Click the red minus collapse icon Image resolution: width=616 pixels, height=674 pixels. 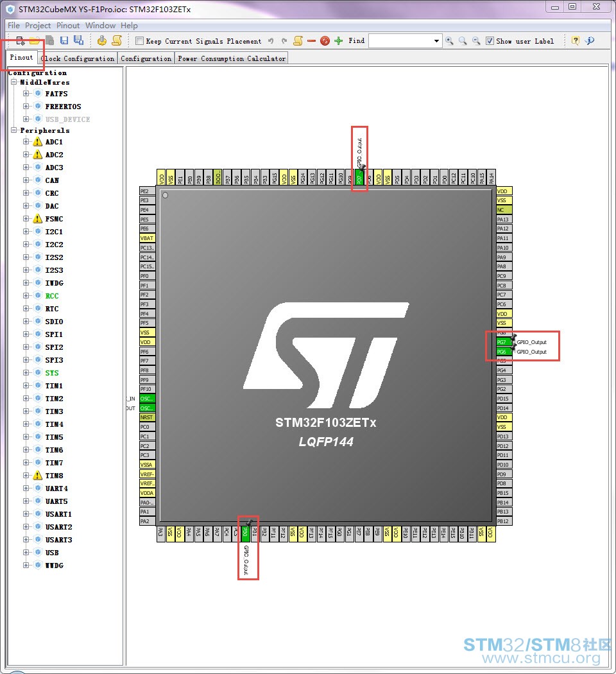pyautogui.click(x=311, y=41)
